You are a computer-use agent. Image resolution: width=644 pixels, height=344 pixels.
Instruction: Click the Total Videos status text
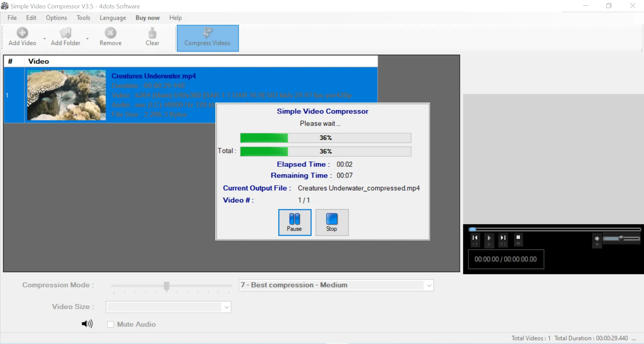pyautogui.click(x=531, y=338)
